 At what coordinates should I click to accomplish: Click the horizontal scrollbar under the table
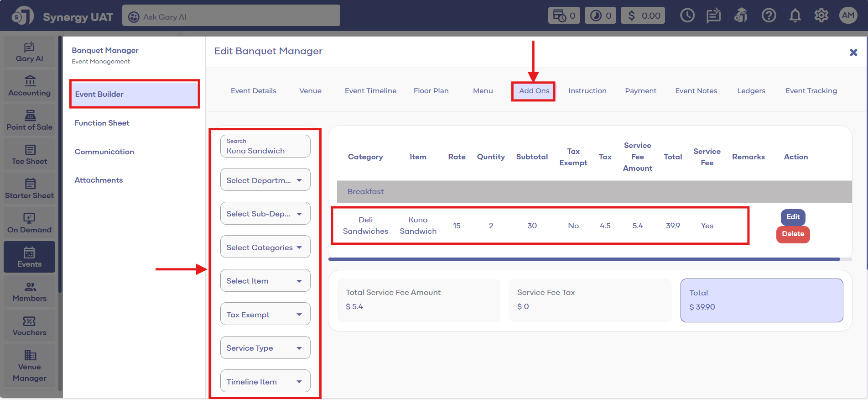click(x=584, y=259)
